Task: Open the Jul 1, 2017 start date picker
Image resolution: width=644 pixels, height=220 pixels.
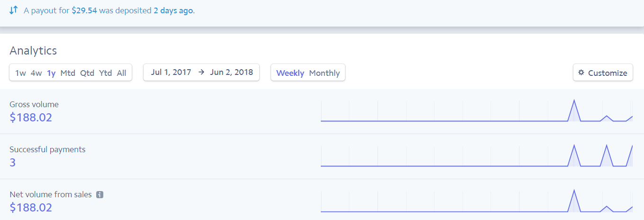Action: (171, 73)
